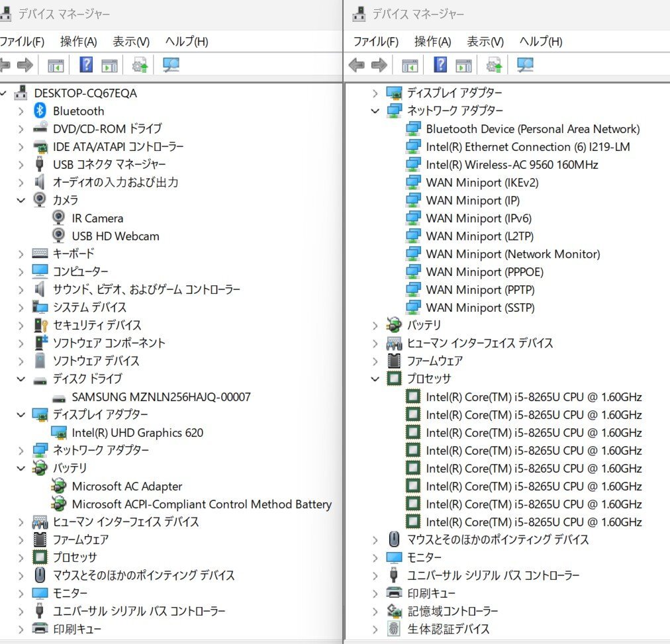This screenshot has height=644, width=670.
Task: Collapse ディスク ドライブ node
Action: pos(21,379)
